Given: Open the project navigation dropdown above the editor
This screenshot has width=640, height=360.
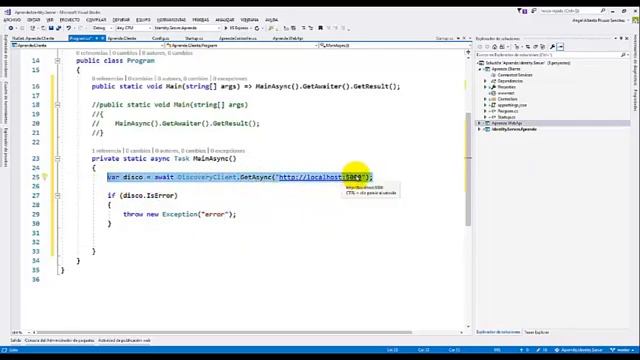Looking at the screenshot, I should point(88,45).
